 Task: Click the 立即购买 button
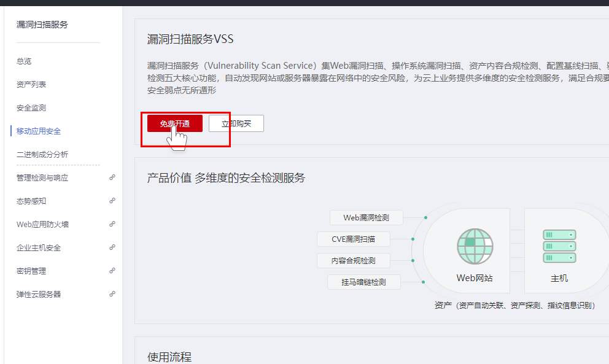click(x=236, y=123)
